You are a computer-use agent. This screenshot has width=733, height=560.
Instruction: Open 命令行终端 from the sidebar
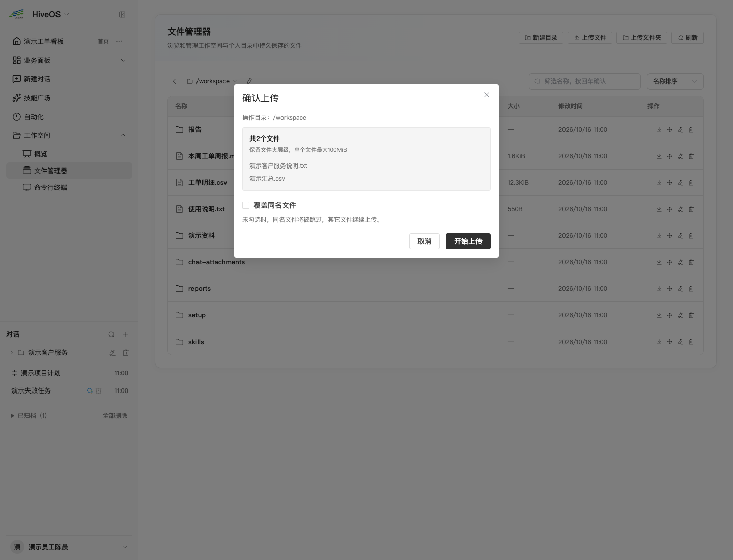[69, 187]
